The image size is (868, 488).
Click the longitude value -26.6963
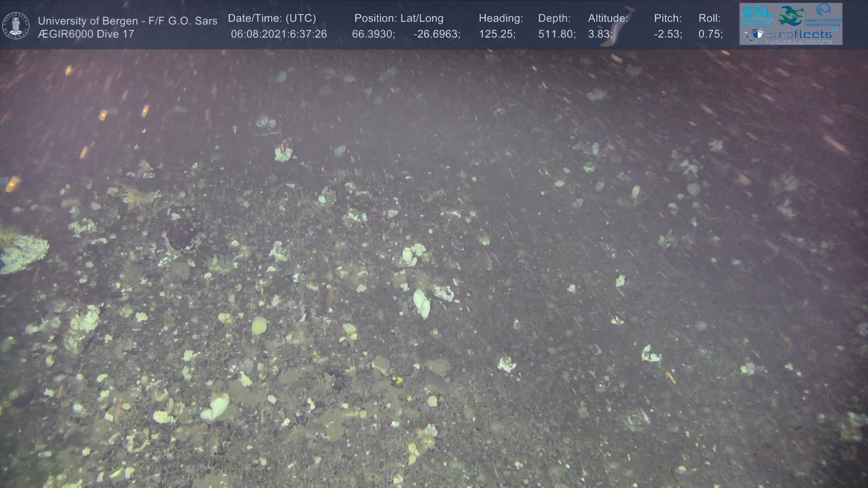tap(436, 34)
